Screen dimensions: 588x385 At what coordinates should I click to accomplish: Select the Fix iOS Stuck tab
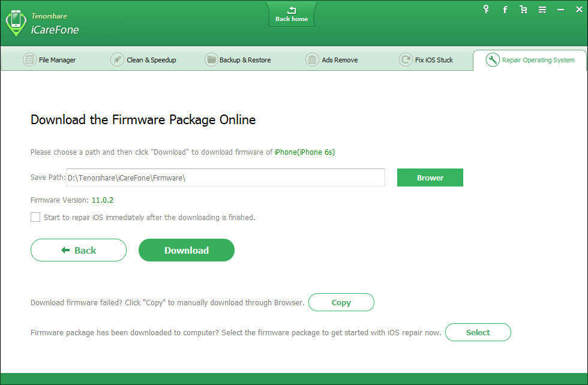[426, 60]
